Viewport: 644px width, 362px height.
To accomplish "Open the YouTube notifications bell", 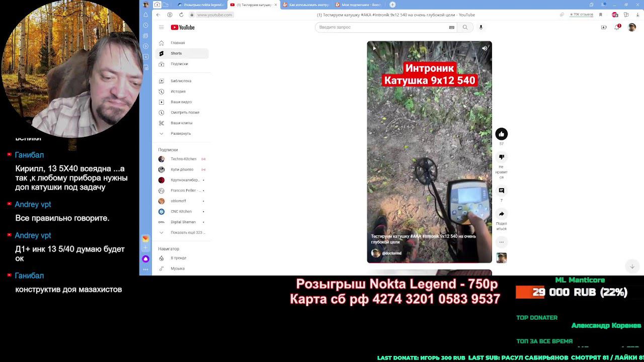I will [617, 27].
